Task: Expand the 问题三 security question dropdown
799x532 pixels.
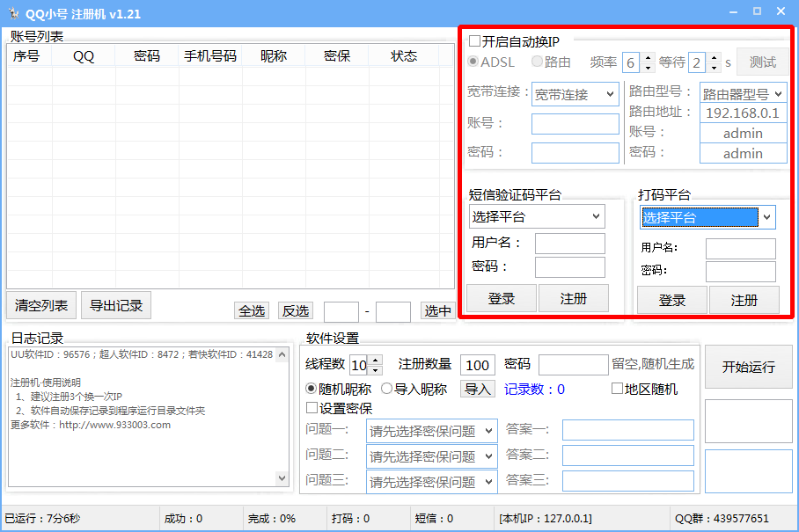Action: click(431, 482)
